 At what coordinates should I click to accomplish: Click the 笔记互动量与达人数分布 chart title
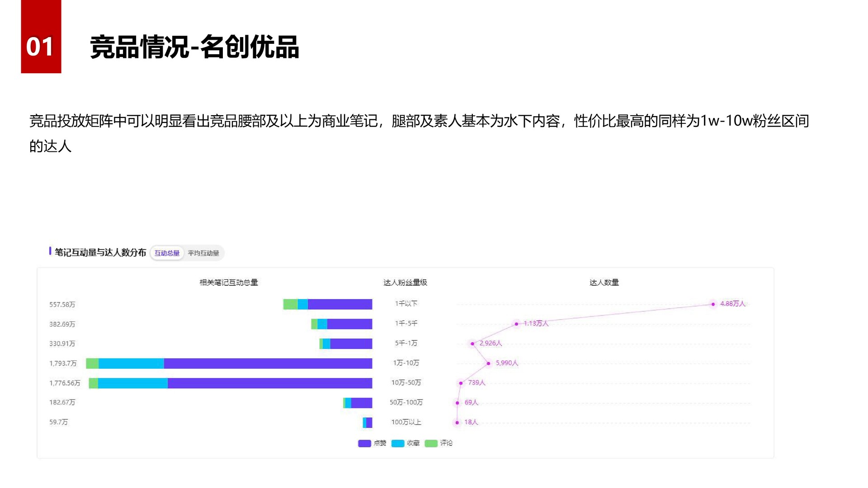click(100, 253)
